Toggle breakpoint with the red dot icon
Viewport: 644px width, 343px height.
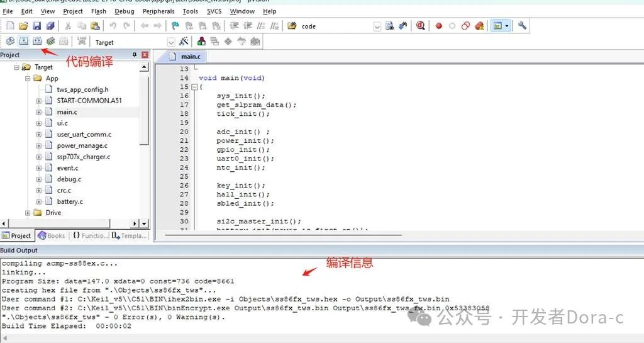[x=438, y=26]
